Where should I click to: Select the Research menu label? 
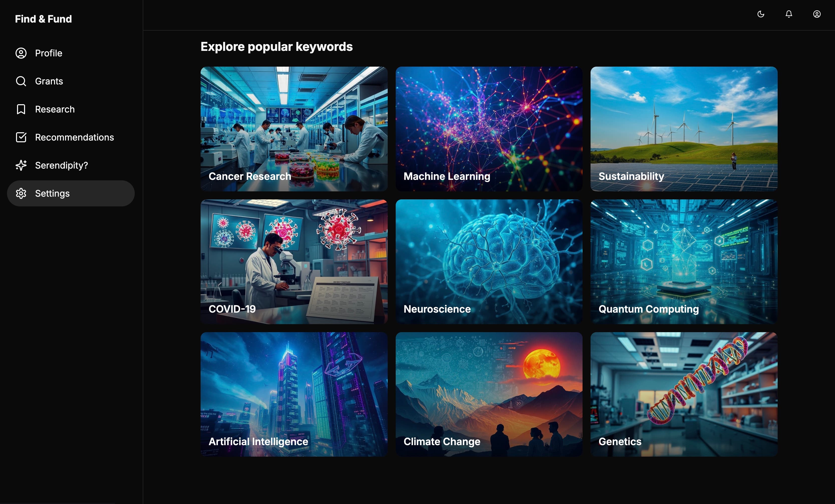coord(55,109)
